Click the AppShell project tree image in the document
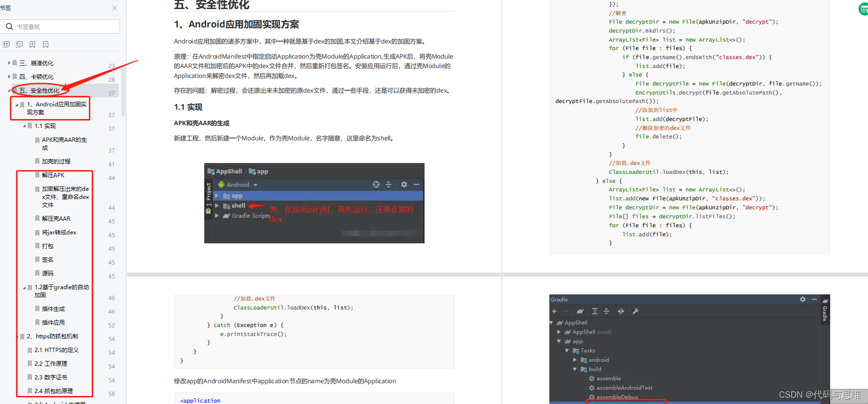Viewport: 868px width, 404px height. tap(314, 203)
